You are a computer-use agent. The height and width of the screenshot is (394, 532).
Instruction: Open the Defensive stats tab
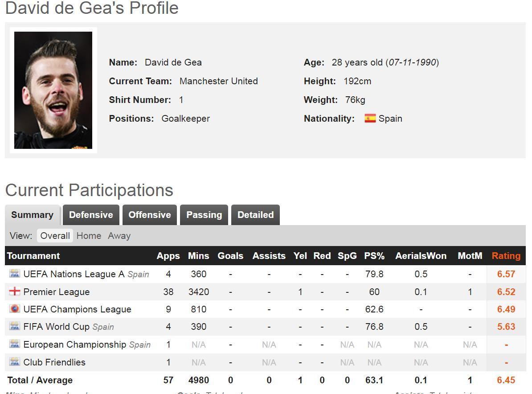coord(91,215)
